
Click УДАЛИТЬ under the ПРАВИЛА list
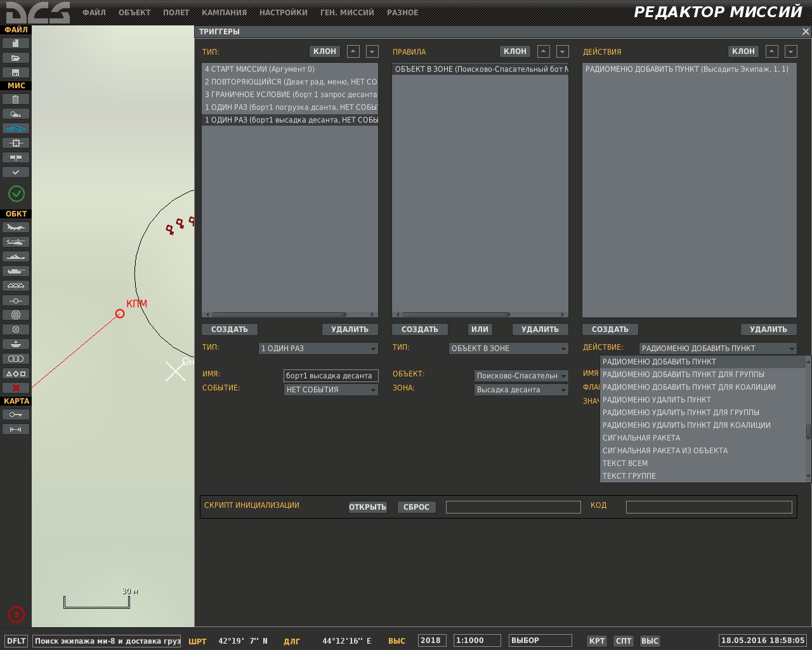[x=540, y=329]
